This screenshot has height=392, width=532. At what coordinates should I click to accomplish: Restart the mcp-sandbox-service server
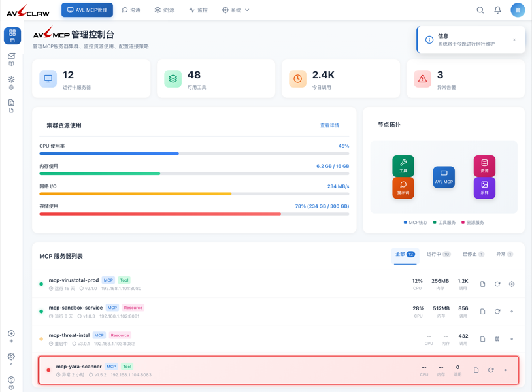(x=497, y=312)
